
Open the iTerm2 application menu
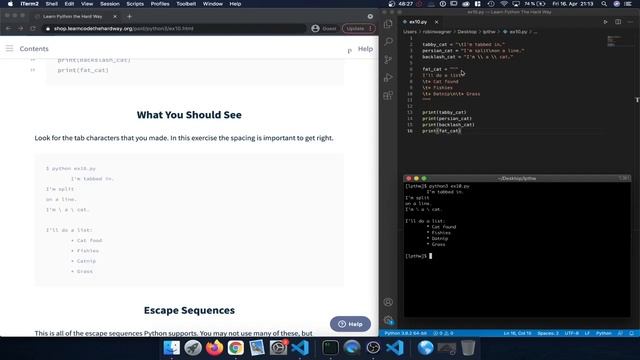coord(29,4)
